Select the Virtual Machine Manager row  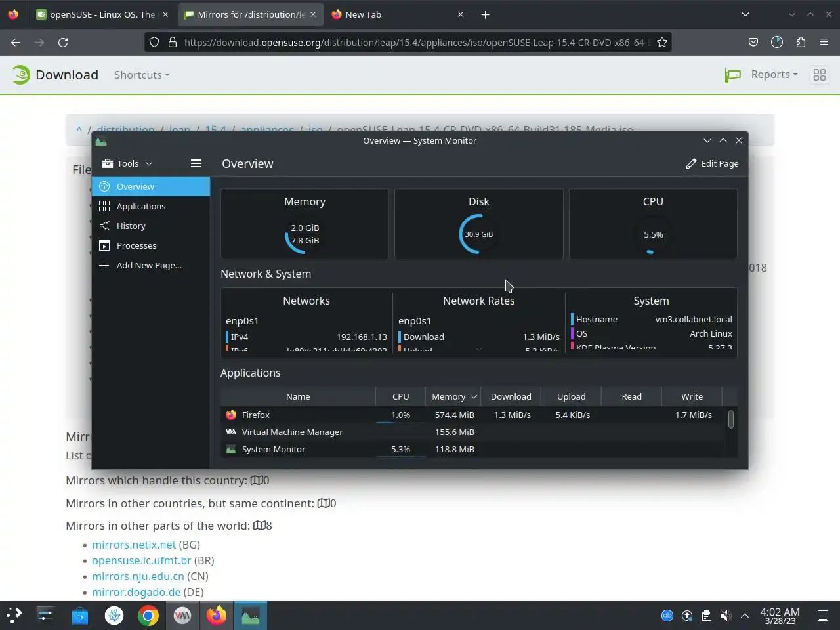[472, 432]
